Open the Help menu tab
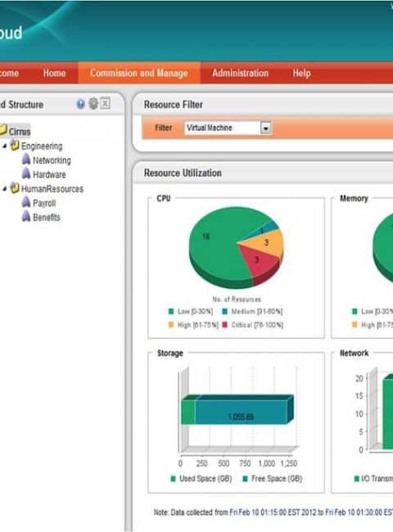This screenshot has height=532, width=393. (301, 74)
